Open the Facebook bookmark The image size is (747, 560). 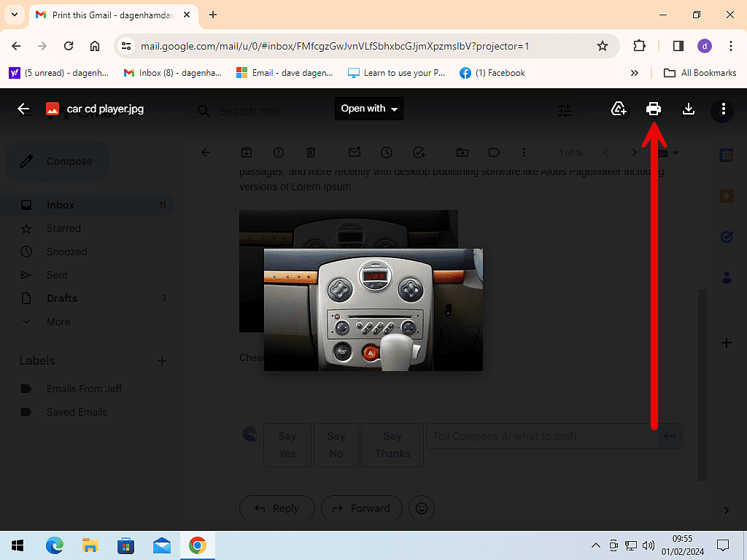492,72
